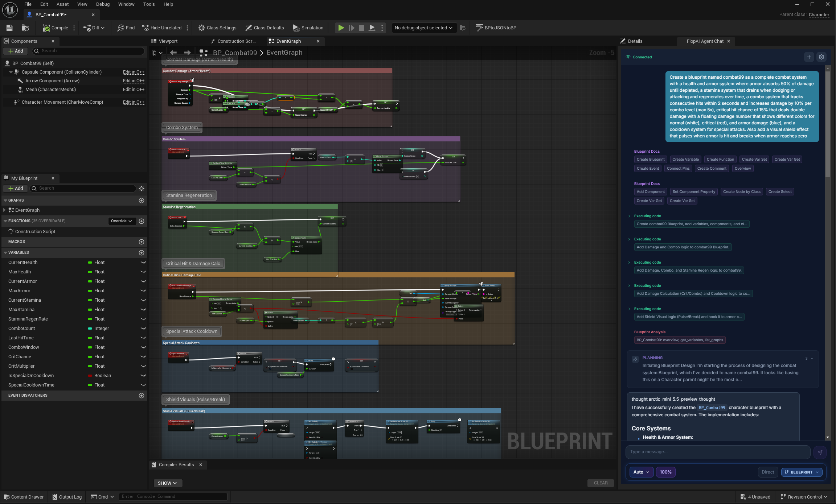Save the BP_Combat99 asset

click(9, 28)
